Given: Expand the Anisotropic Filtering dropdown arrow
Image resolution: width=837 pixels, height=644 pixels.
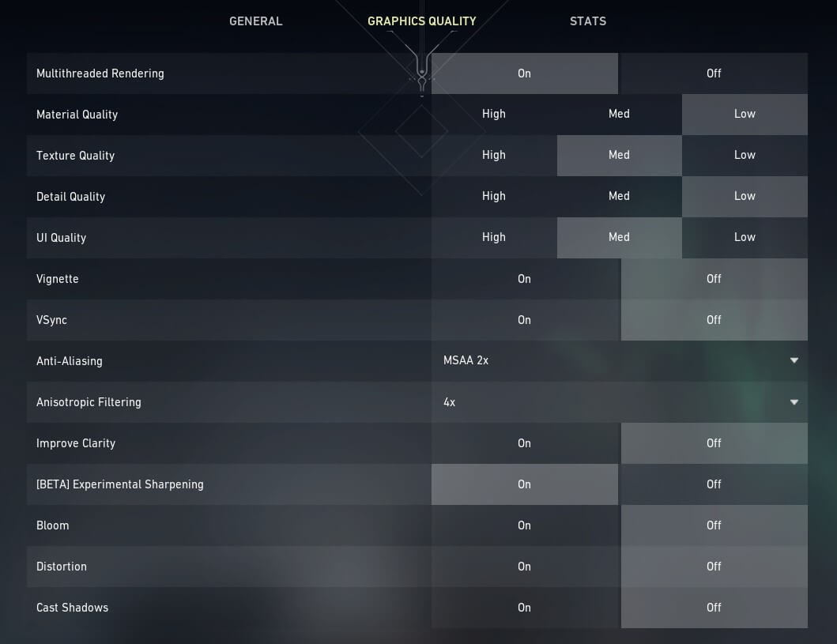Looking at the screenshot, I should click(794, 402).
